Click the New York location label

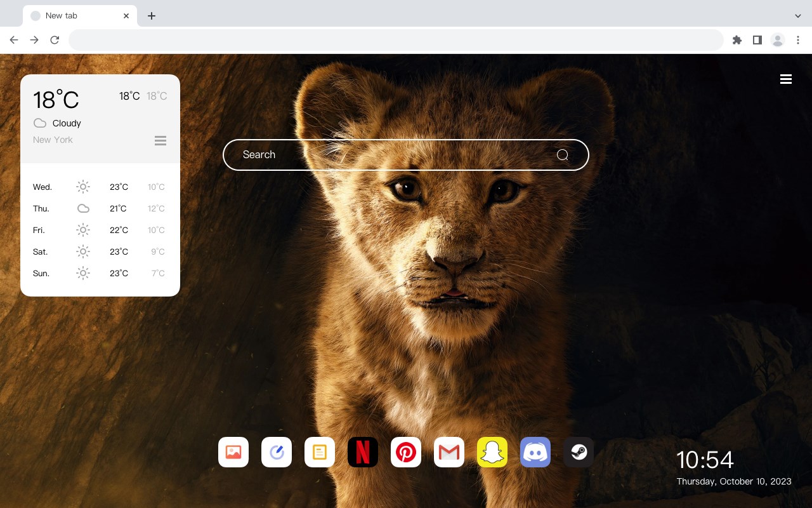click(x=53, y=140)
